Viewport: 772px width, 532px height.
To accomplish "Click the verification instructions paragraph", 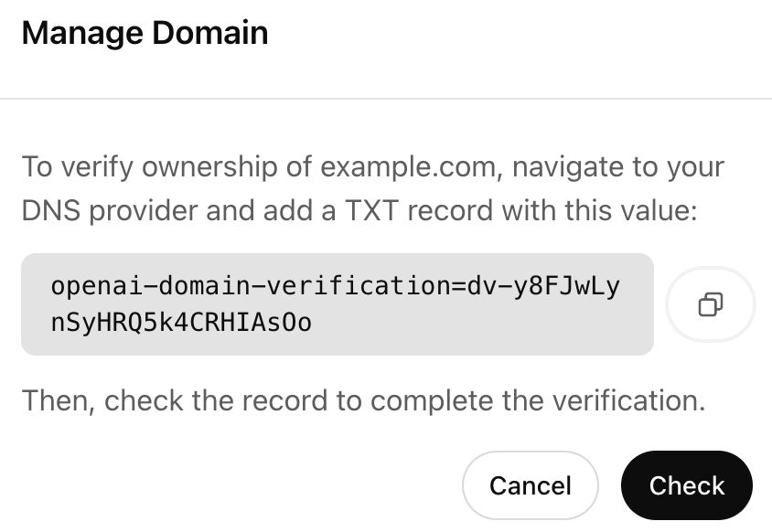I will (x=372, y=187).
